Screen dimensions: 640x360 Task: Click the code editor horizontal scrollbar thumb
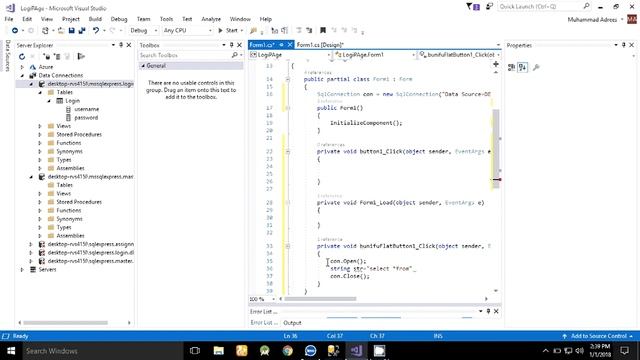(x=320, y=299)
